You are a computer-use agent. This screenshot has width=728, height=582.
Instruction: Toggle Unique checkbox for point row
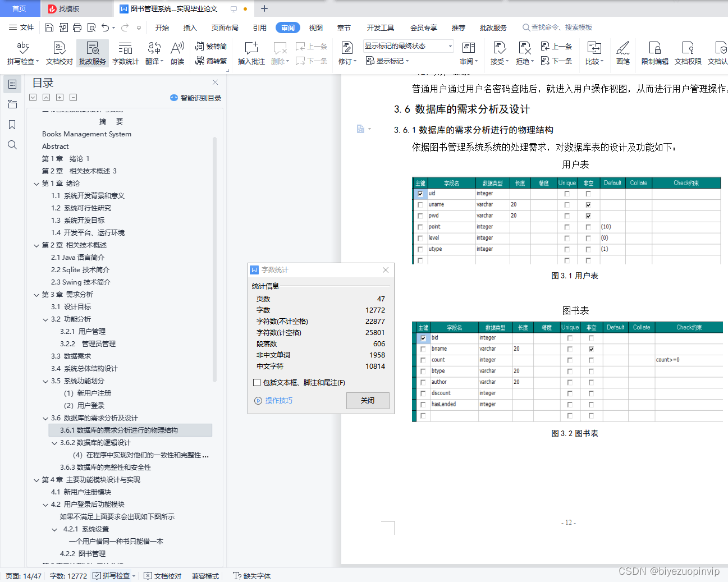coord(567,227)
